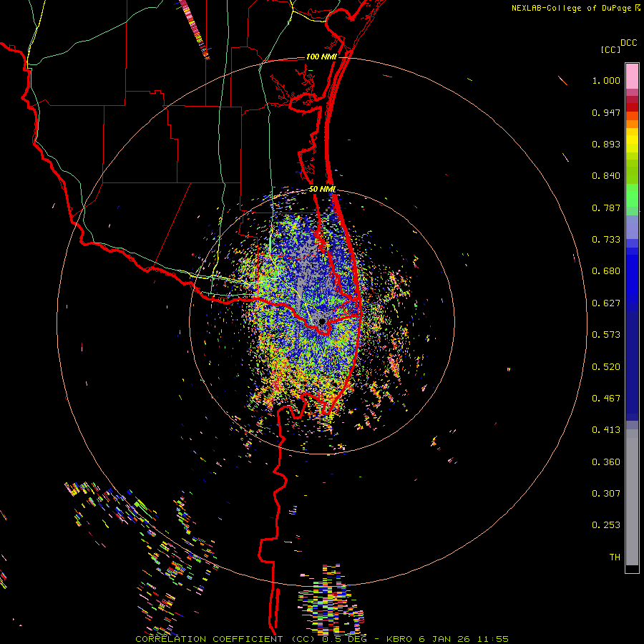Viewport: 644px width, 644px height.
Task: Click the 0.253 scale value
Action: click(606, 525)
